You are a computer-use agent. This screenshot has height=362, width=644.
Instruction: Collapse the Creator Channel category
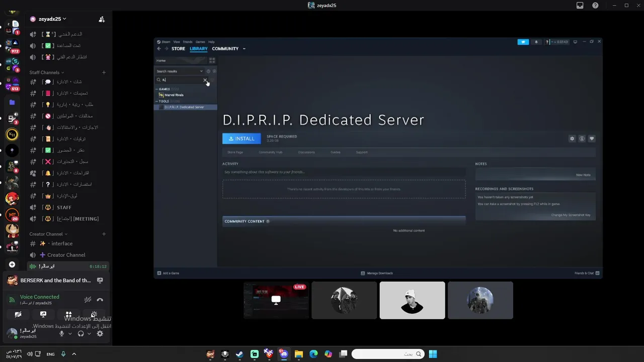48,234
